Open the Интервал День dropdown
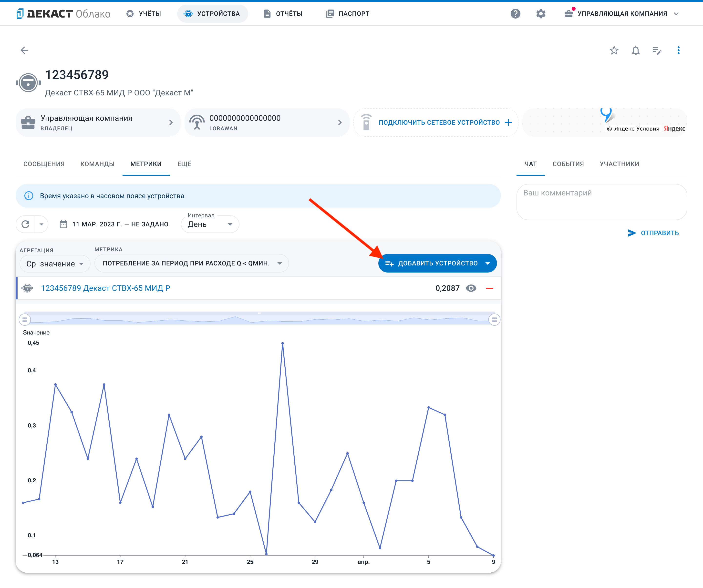The height and width of the screenshot is (588, 703). pyautogui.click(x=210, y=224)
